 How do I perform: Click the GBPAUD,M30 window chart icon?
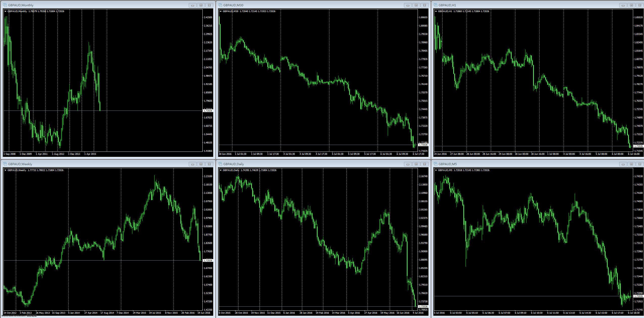(x=220, y=5)
